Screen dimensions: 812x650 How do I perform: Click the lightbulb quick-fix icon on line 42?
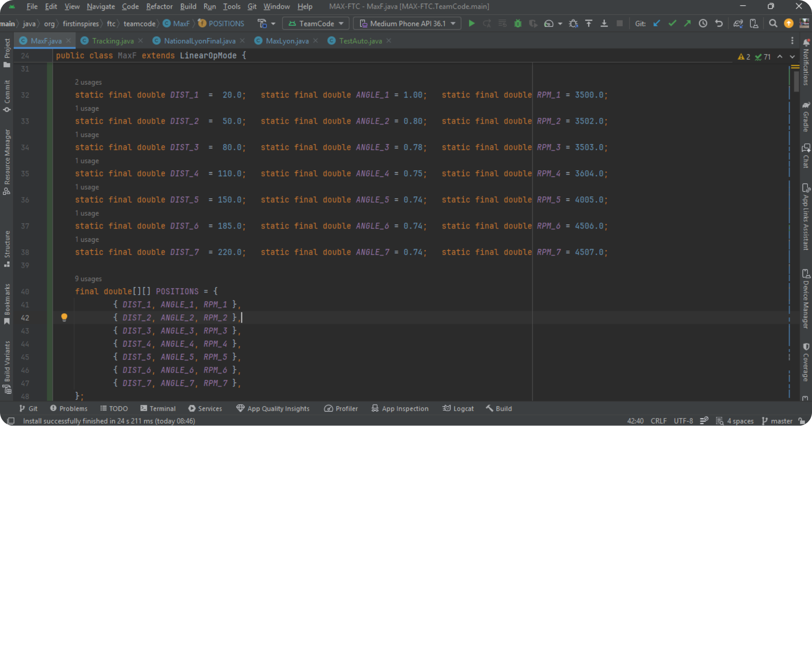coord(64,317)
